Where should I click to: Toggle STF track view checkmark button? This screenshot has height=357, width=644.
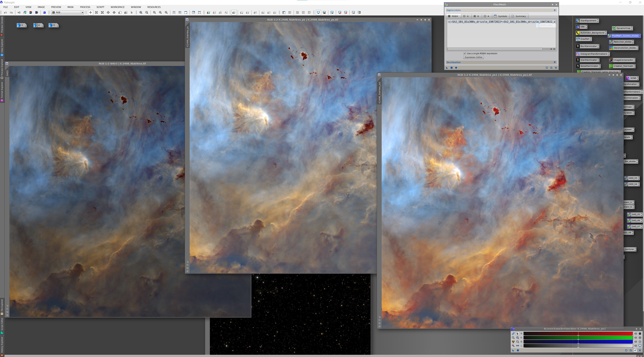[x=635, y=350]
